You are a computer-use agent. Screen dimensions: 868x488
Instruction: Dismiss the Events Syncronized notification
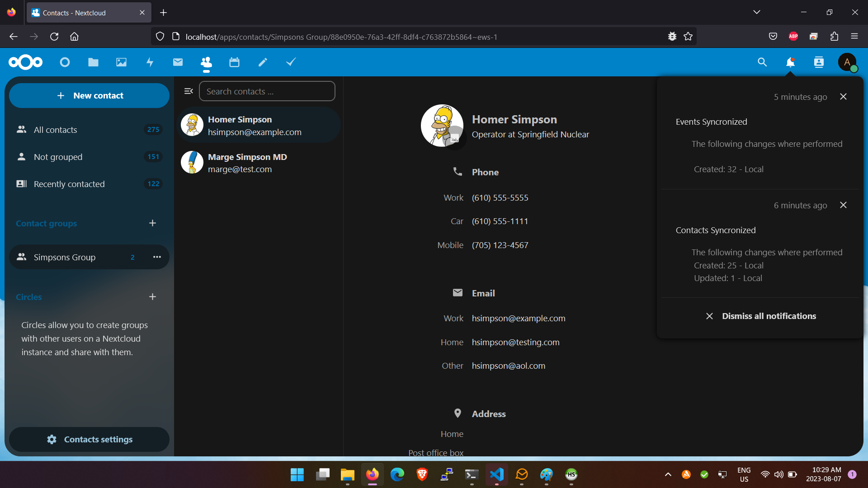pos(843,97)
